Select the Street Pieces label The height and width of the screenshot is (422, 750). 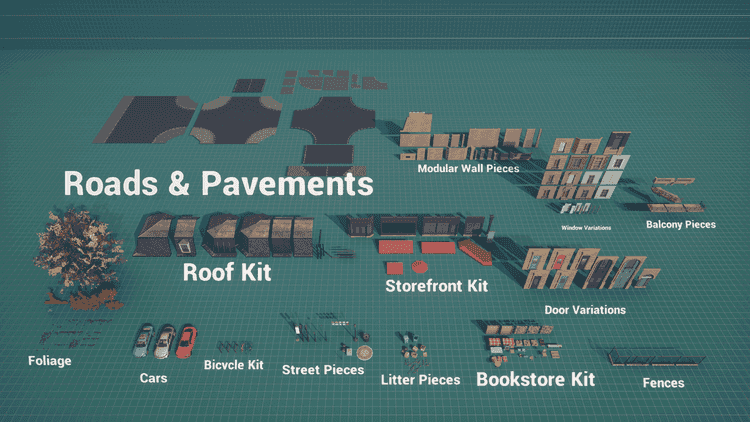coord(323,370)
